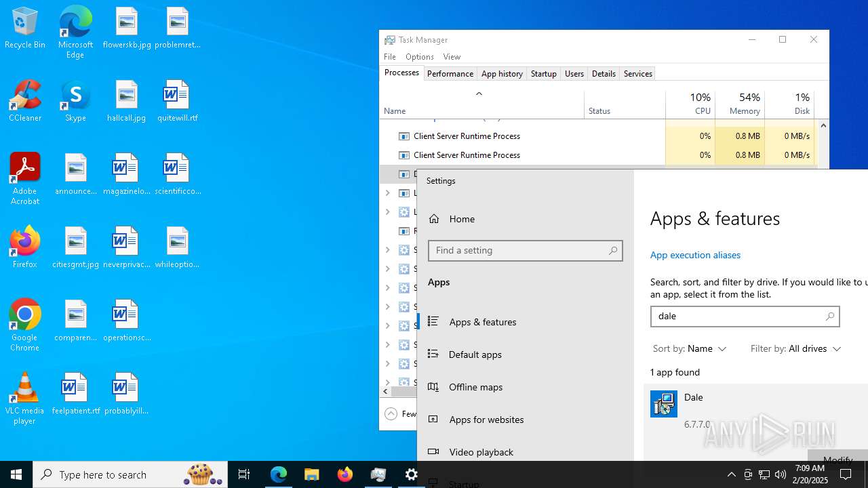Select the quitewill.rtf document
This screenshot has width=868, height=488.
(178, 102)
